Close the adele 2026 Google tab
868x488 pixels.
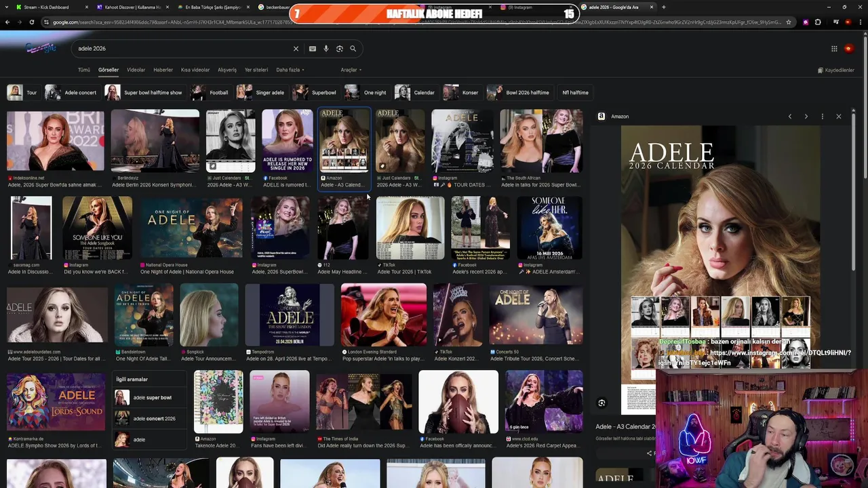point(652,7)
